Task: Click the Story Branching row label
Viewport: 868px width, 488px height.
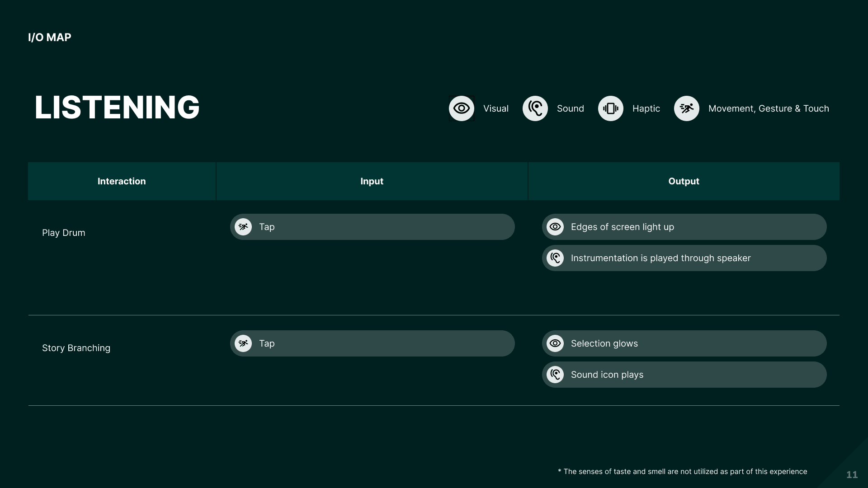Action: click(76, 348)
